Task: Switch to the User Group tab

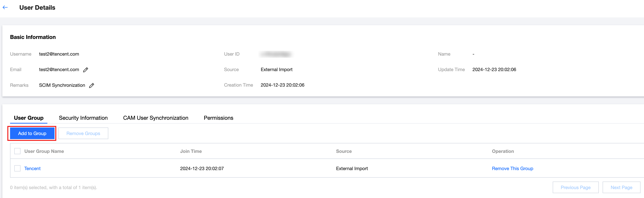Action: tap(29, 118)
